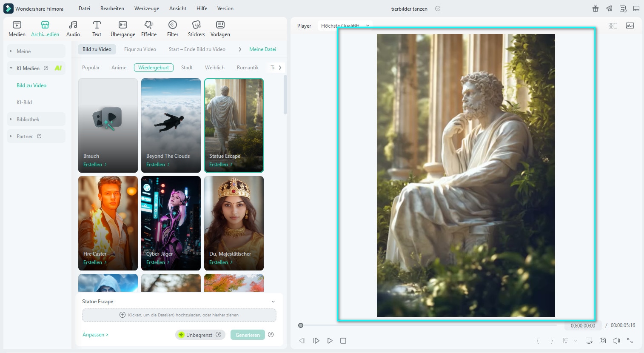Open the Hilfe menu
The height and width of the screenshot is (353, 644).
202,9
